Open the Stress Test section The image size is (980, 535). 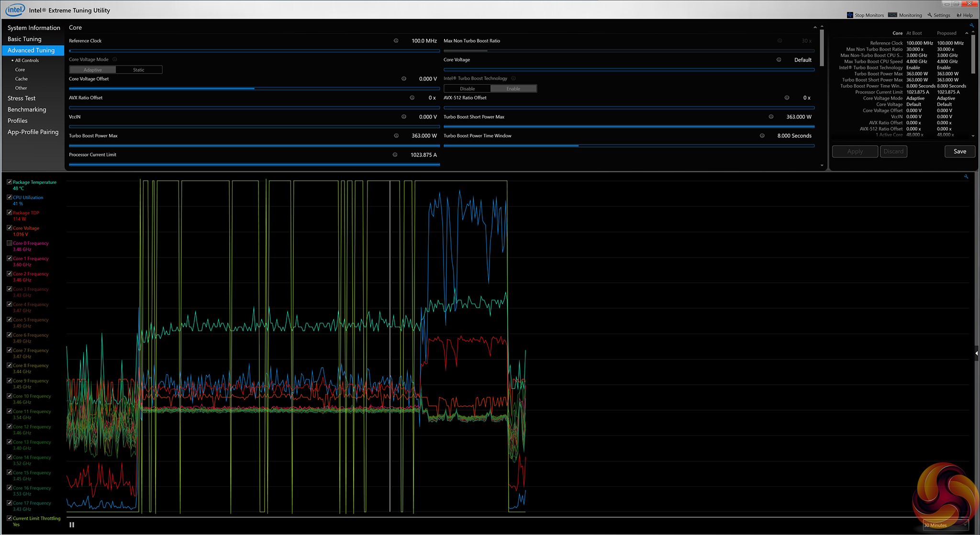click(22, 98)
